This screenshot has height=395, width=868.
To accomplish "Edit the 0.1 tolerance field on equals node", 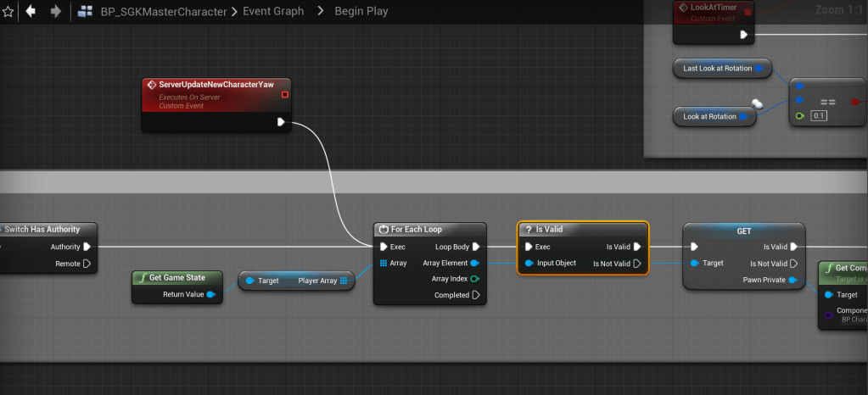I will pyautogui.click(x=818, y=115).
